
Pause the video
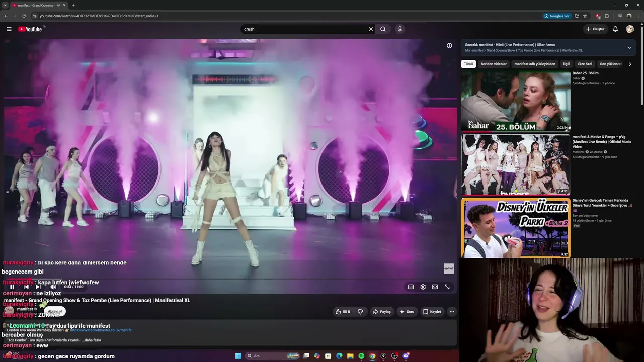point(12,287)
